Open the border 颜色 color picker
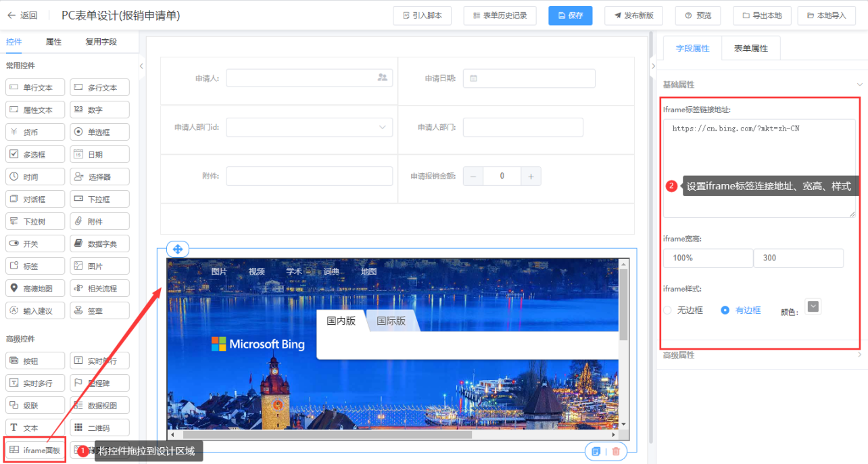This screenshot has height=464, width=868. click(813, 307)
